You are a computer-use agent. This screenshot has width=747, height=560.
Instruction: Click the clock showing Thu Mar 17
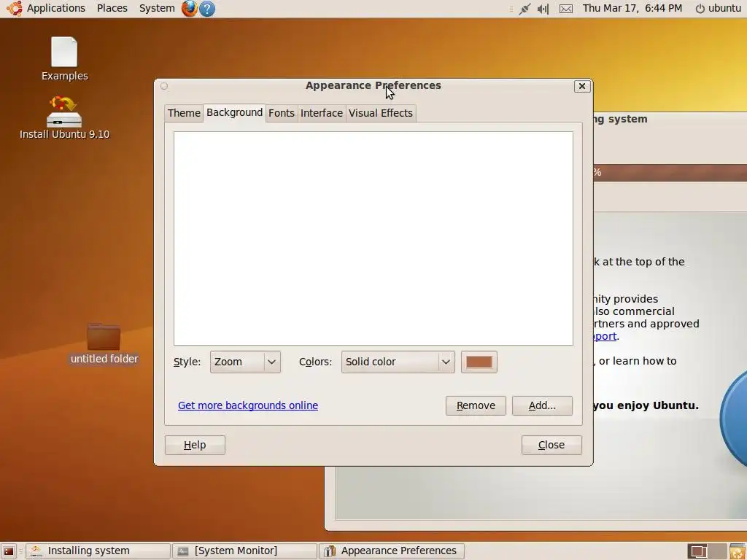632,8
